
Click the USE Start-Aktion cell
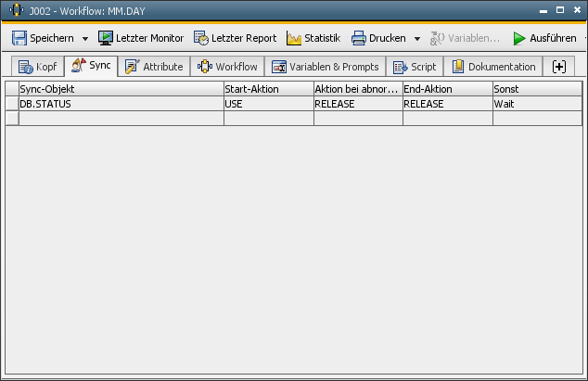coord(268,104)
